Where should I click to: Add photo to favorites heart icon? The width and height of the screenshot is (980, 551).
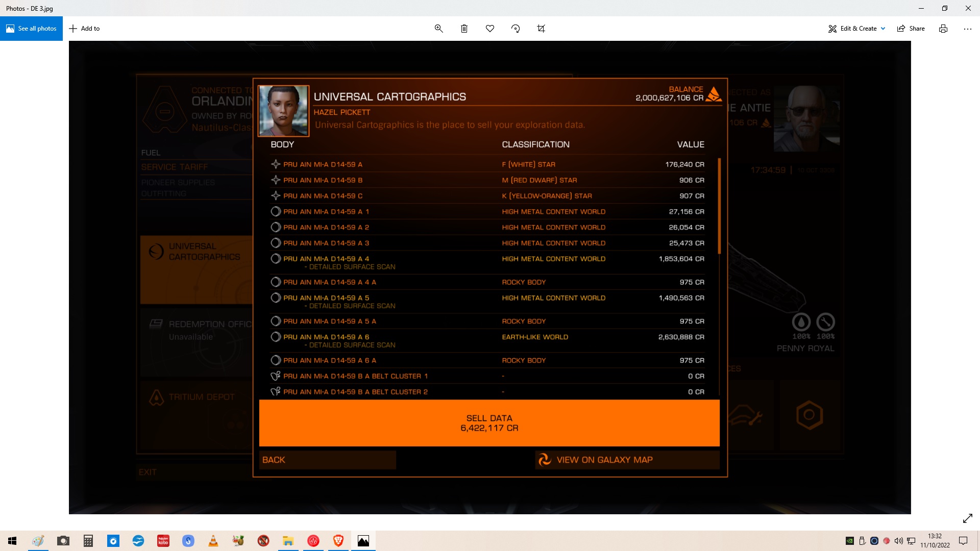pyautogui.click(x=490, y=29)
